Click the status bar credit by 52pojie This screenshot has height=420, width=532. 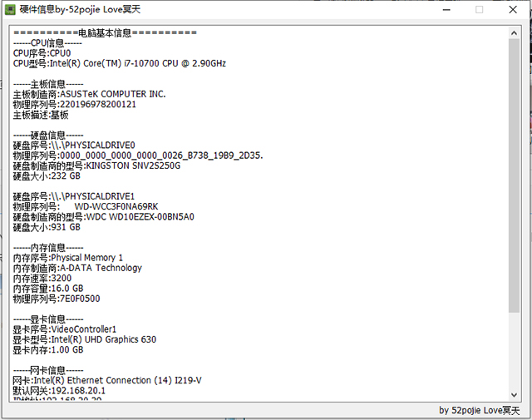pyautogui.click(x=479, y=411)
